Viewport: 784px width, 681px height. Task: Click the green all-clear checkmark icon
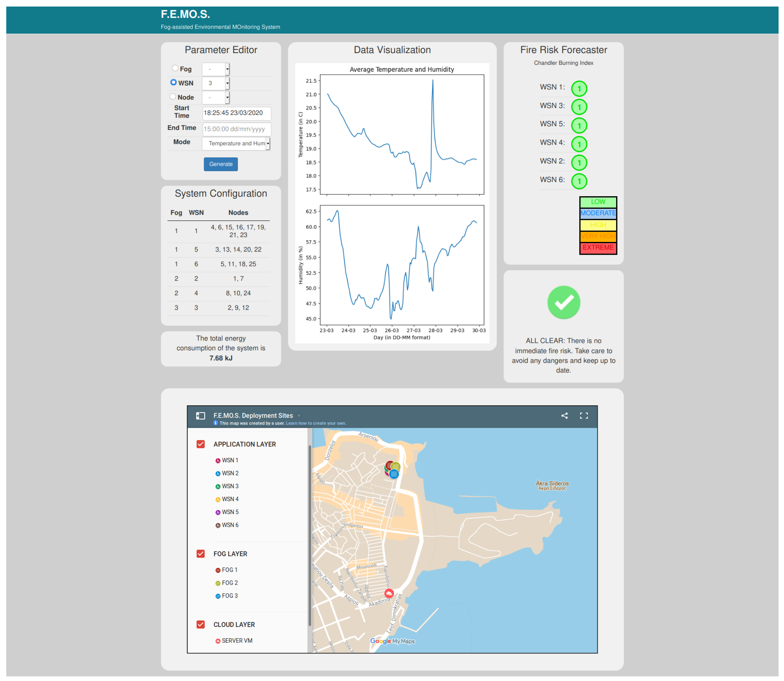coord(563,302)
